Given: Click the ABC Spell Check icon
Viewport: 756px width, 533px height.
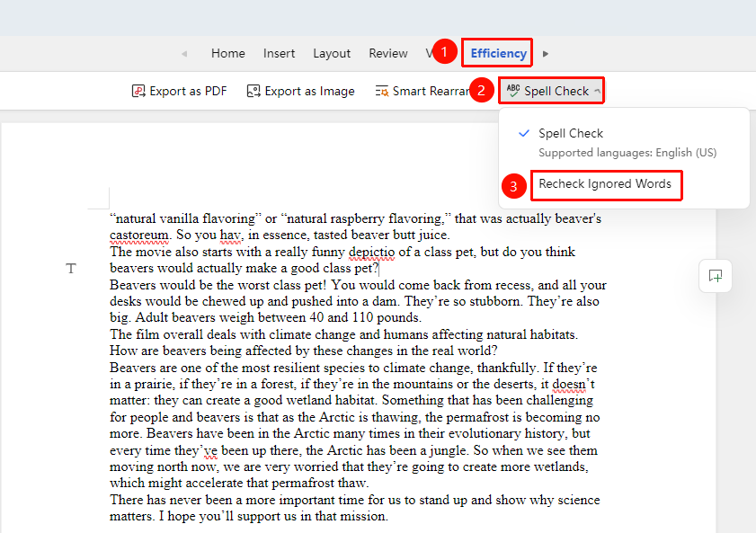Looking at the screenshot, I should pos(513,90).
